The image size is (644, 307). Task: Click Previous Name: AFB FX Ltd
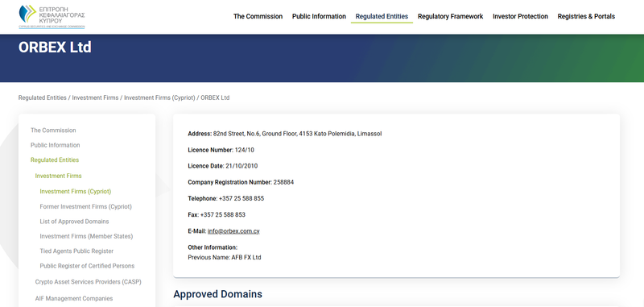pos(225,258)
